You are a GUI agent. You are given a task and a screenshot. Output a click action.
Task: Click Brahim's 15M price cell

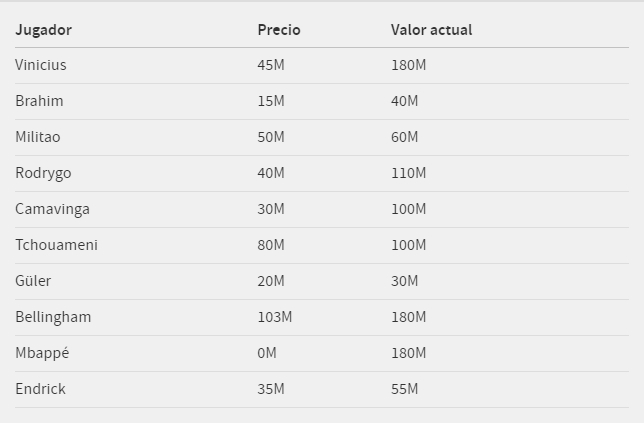coord(271,101)
